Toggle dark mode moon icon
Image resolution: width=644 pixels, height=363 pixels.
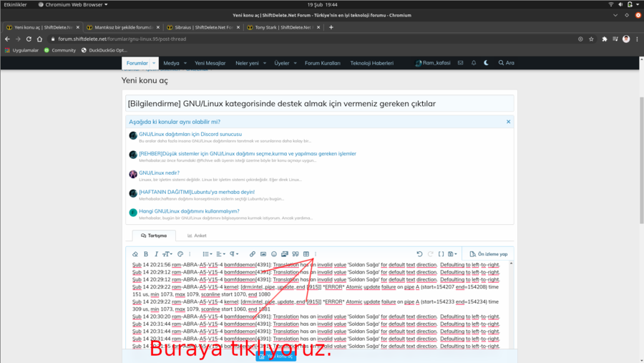(487, 63)
